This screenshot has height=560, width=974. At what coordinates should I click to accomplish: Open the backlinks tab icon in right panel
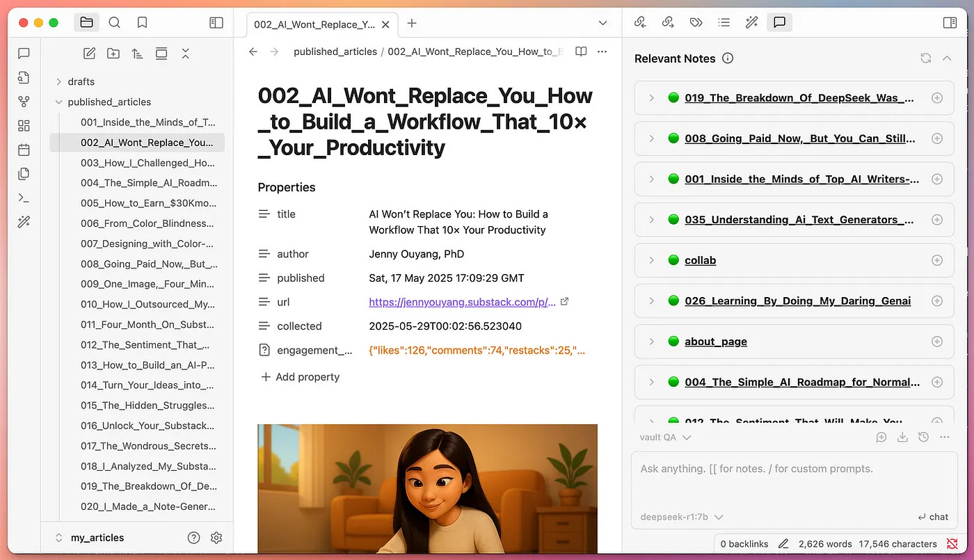click(640, 23)
